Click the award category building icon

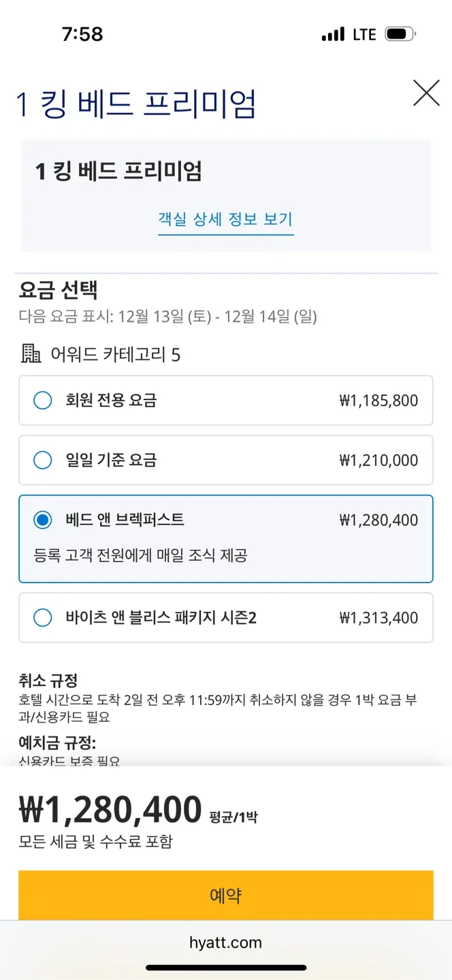(31, 354)
